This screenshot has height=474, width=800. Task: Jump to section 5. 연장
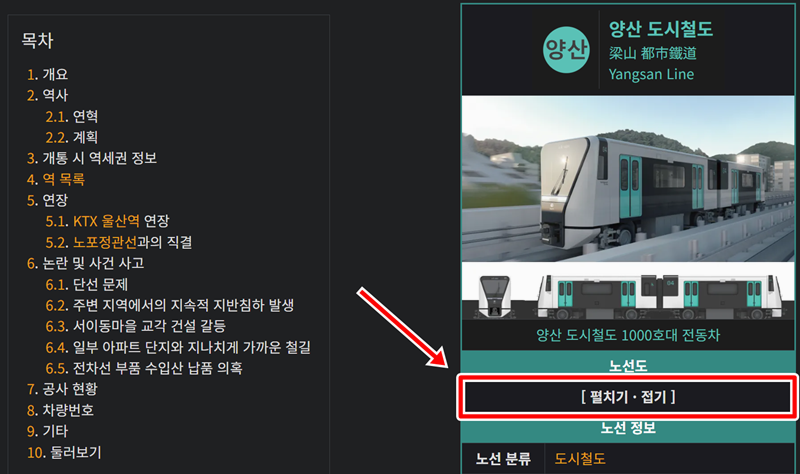[47, 200]
